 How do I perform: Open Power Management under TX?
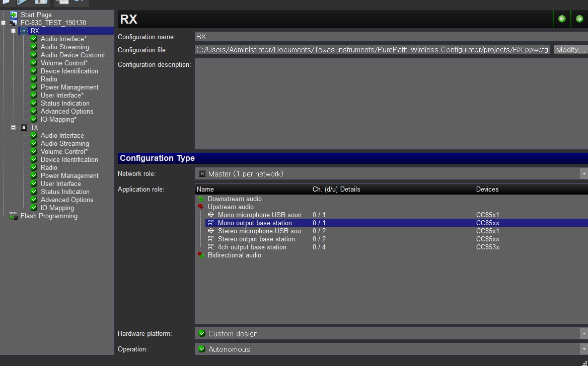69,175
